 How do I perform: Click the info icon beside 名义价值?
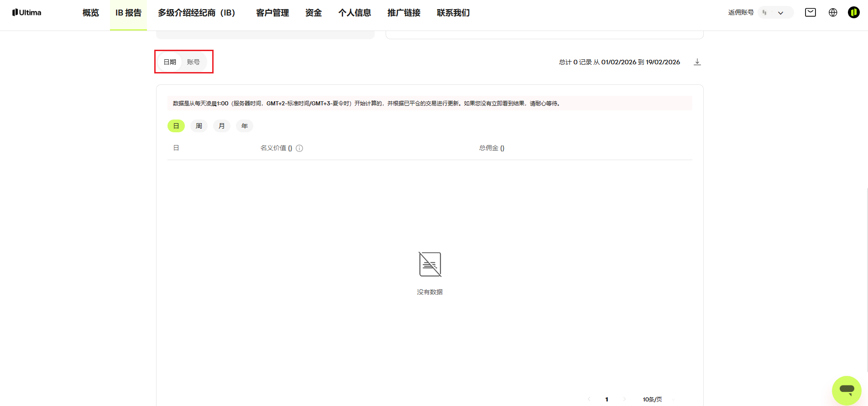point(299,148)
